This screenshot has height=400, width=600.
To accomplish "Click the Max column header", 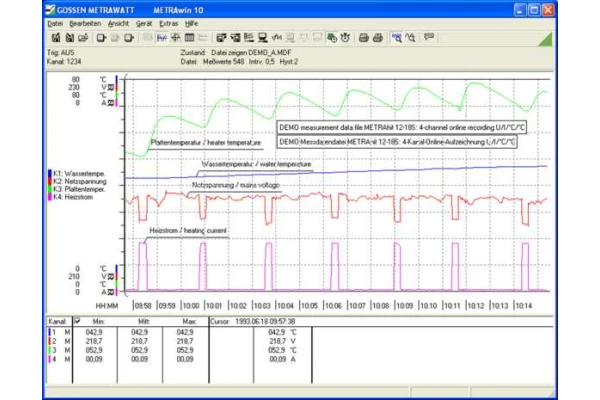I will coord(189,322).
